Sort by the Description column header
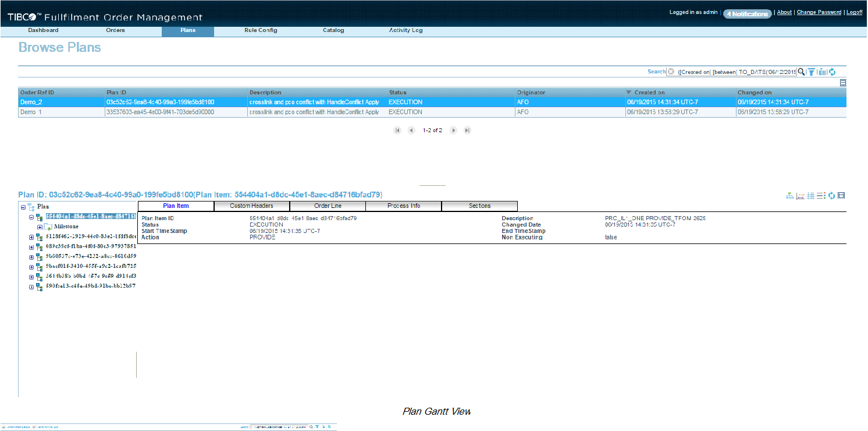 (318, 93)
